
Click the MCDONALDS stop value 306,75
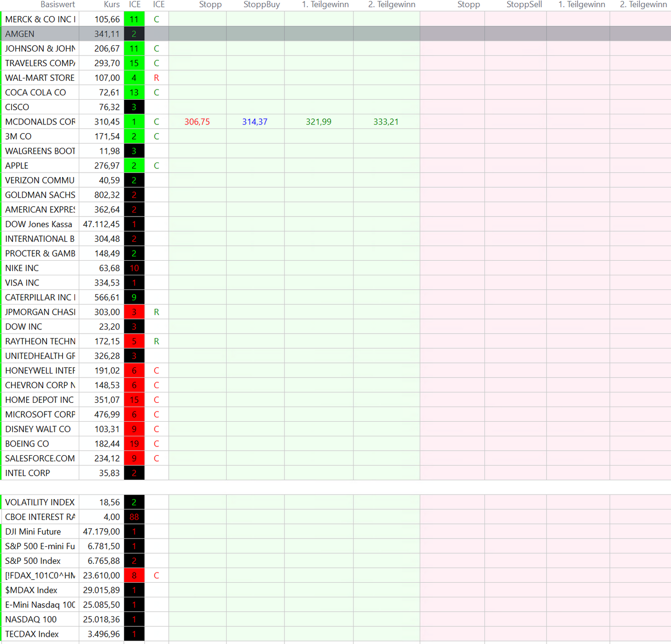coord(197,122)
